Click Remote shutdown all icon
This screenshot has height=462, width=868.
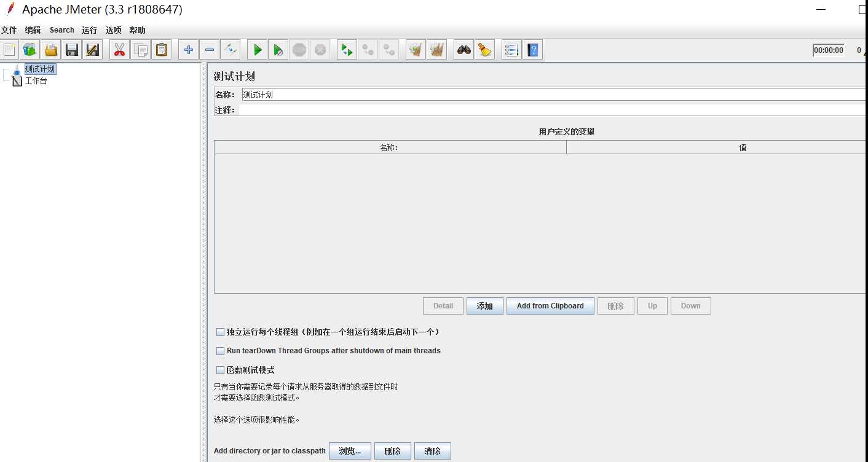(389, 50)
